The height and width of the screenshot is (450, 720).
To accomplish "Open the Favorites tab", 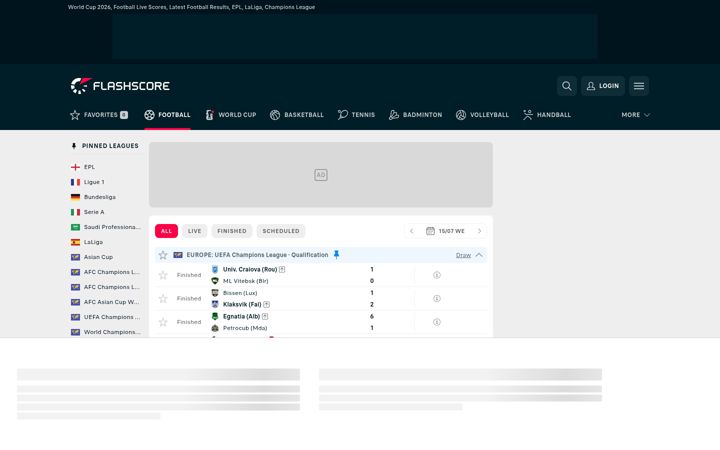I will pos(99,115).
